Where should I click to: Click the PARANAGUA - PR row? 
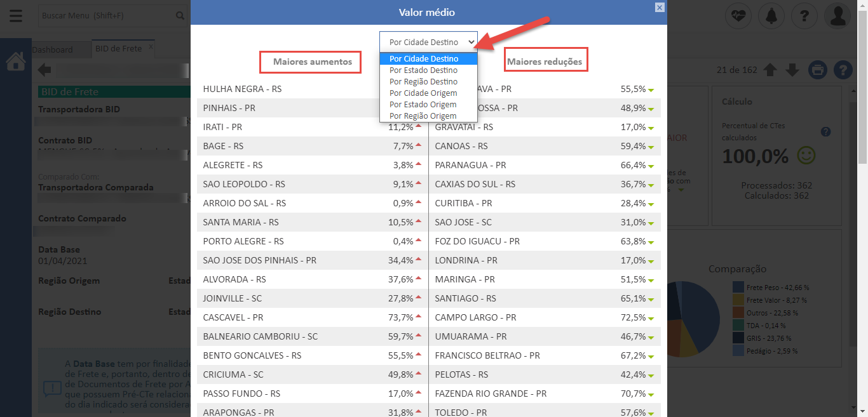[545, 165]
